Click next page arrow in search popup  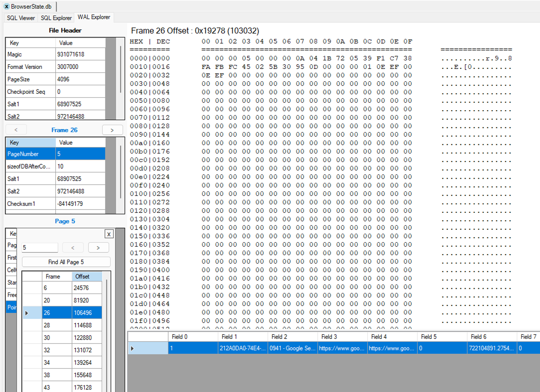pos(98,247)
